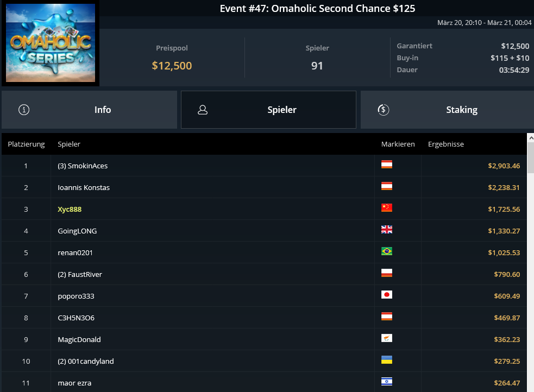Screen dimensions: 534x392
Task: Click the Buy-in $115 + $10 value
Action: point(510,58)
